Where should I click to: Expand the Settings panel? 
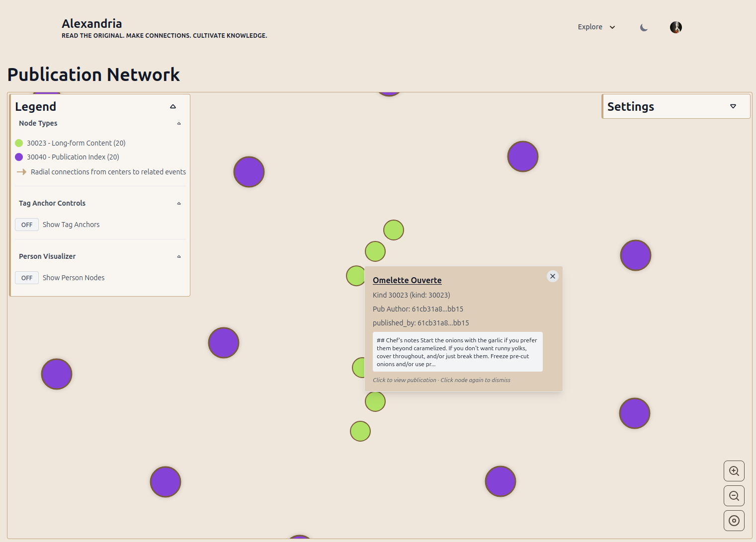733,106
